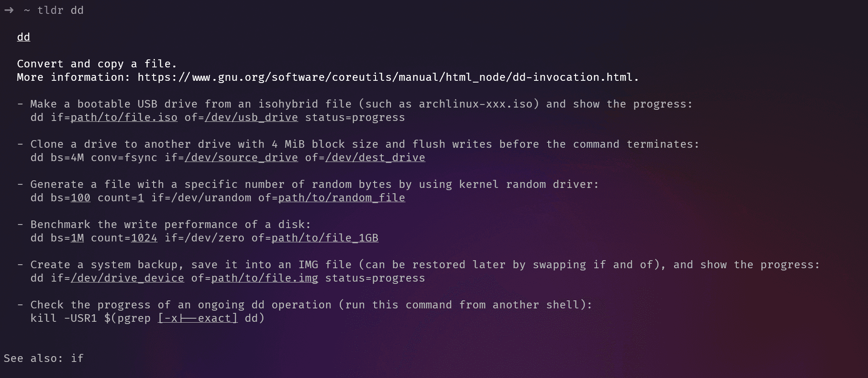The image size is (868, 378).
Task: Click /dev/drive_device placeholder
Action: (x=127, y=278)
